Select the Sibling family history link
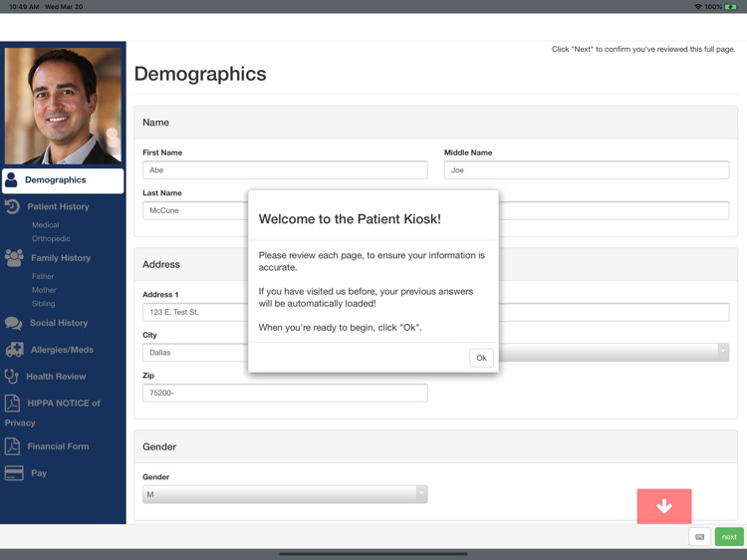This screenshot has height=560, width=747. click(44, 304)
